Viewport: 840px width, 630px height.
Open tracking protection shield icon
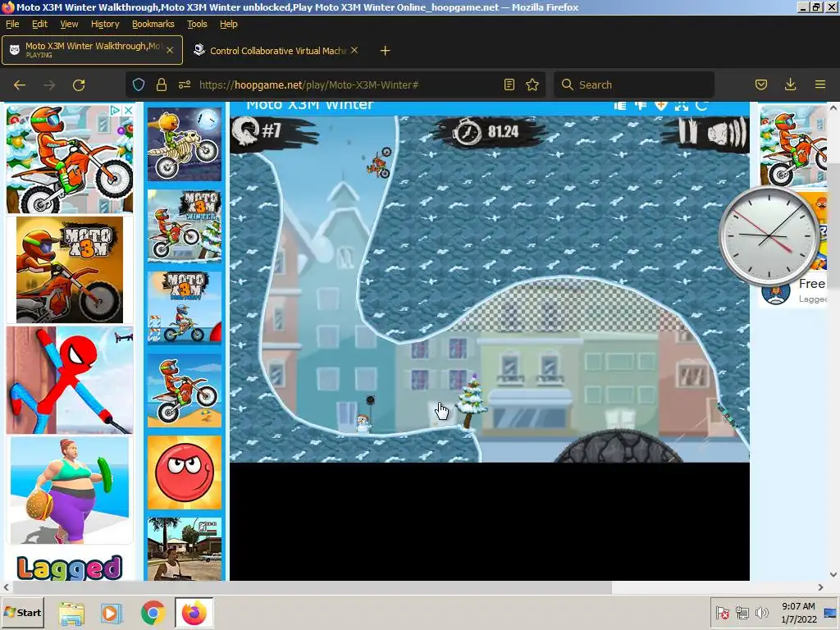[138, 84]
